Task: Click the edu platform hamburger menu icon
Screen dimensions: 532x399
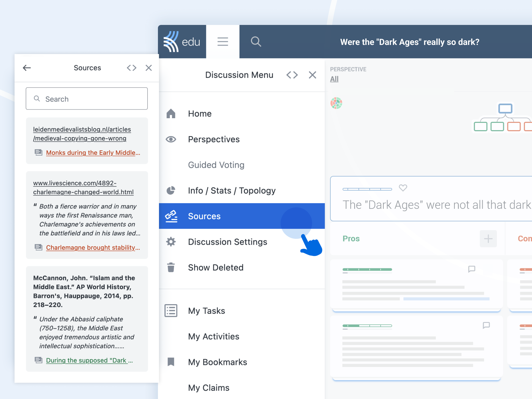Action: [x=223, y=42]
